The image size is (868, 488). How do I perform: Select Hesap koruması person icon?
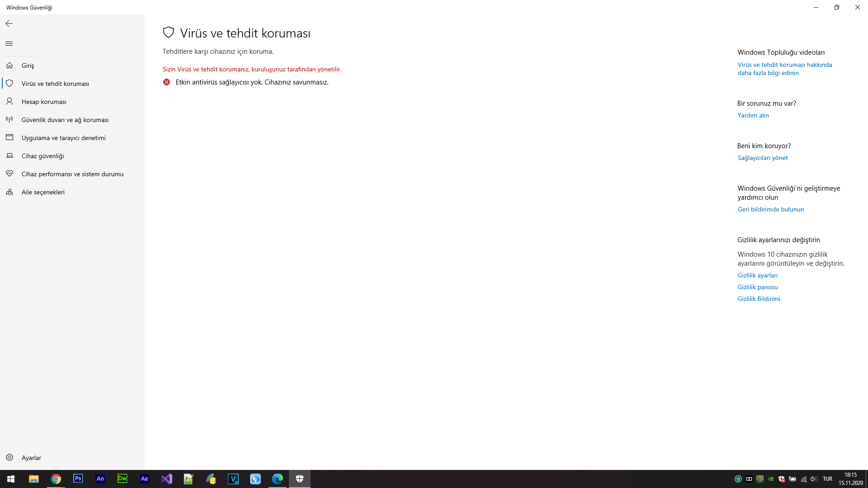(x=9, y=102)
